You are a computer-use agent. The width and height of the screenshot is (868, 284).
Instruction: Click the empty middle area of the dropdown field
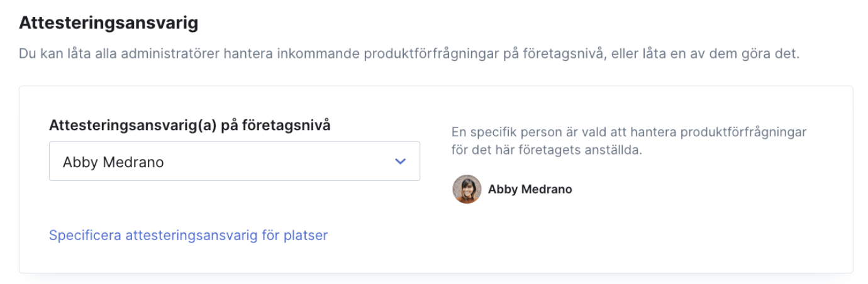click(x=277, y=161)
